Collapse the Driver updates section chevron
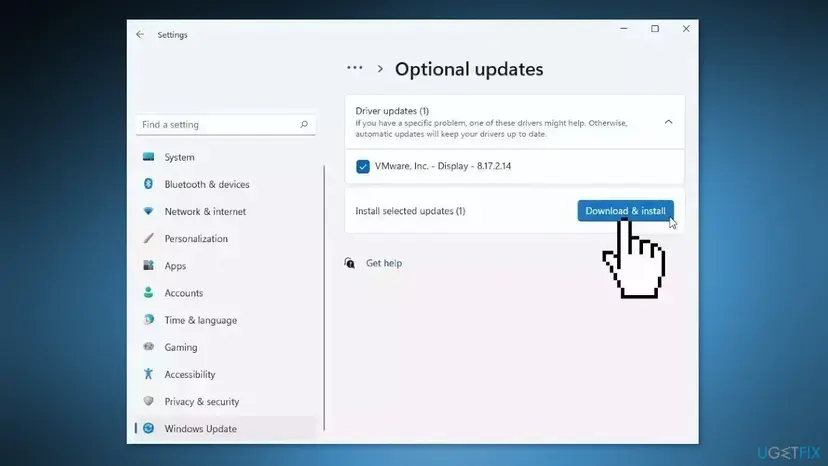 pyautogui.click(x=669, y=122)
